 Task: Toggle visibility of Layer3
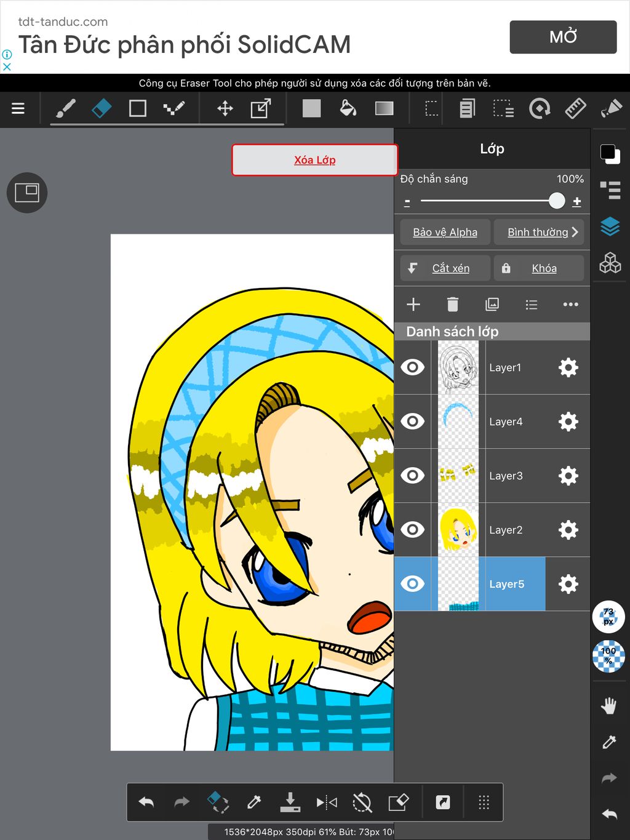[413, 476]
